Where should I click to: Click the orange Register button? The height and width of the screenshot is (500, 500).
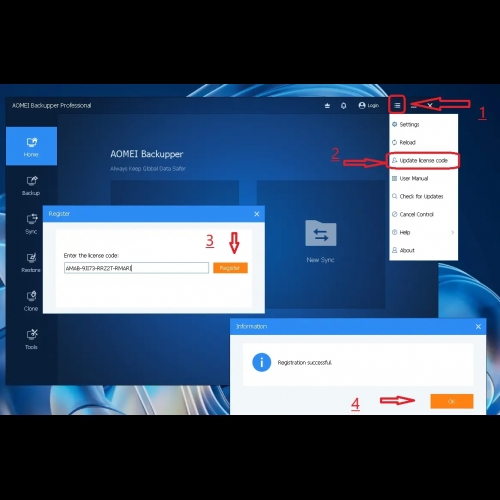pyautogui.click(x=230, y=268)
